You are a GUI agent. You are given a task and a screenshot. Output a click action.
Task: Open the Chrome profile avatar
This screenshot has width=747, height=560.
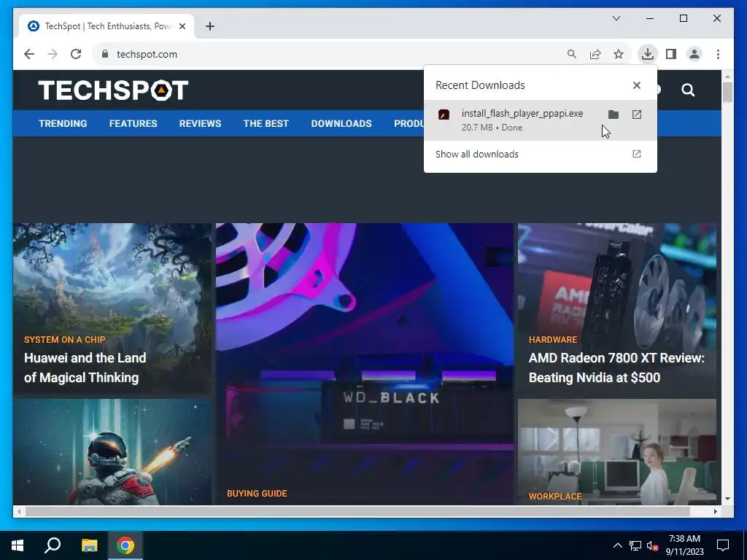tap(694, 54)
